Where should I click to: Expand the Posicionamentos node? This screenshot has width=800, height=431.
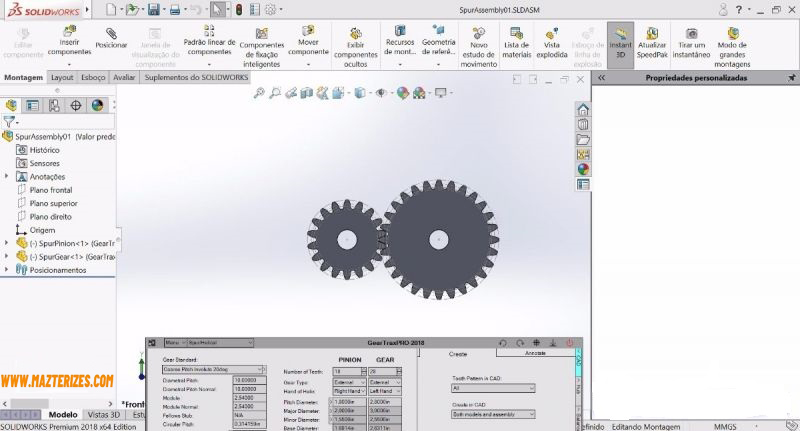[6, 270]
